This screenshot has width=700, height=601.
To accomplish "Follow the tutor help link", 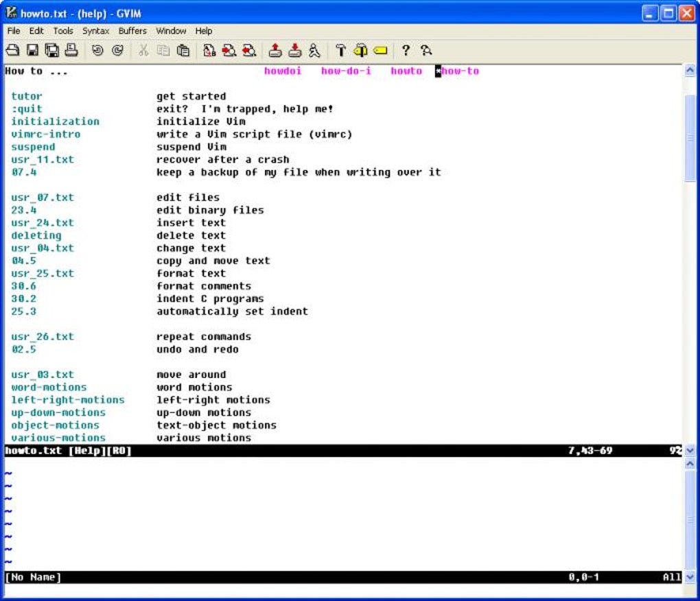I will (27, 96).
